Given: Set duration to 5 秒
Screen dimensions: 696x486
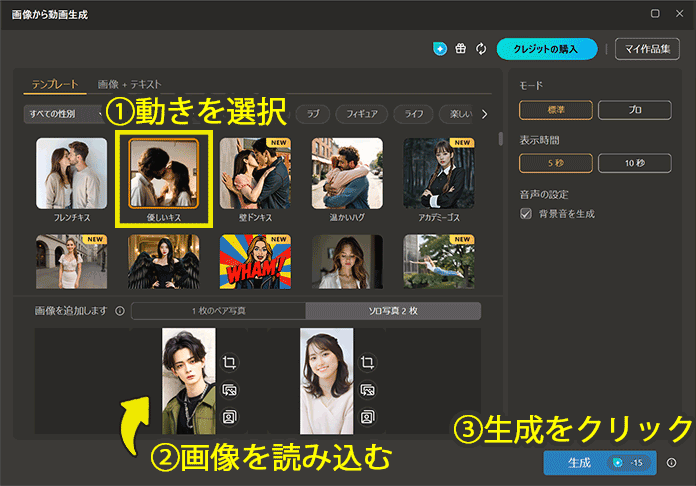Looking at the screenshot, I should coord(556,163).
